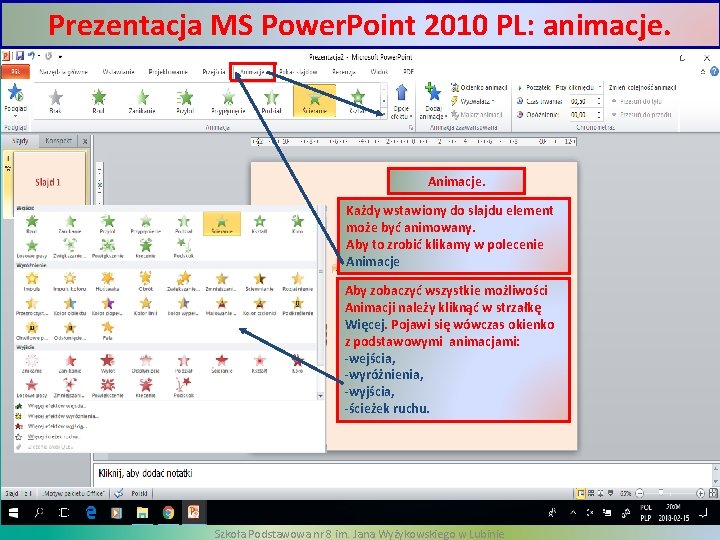Switch to Recenzja ribbon tab
The image size is (720, 540).
[x=343, y=72]
